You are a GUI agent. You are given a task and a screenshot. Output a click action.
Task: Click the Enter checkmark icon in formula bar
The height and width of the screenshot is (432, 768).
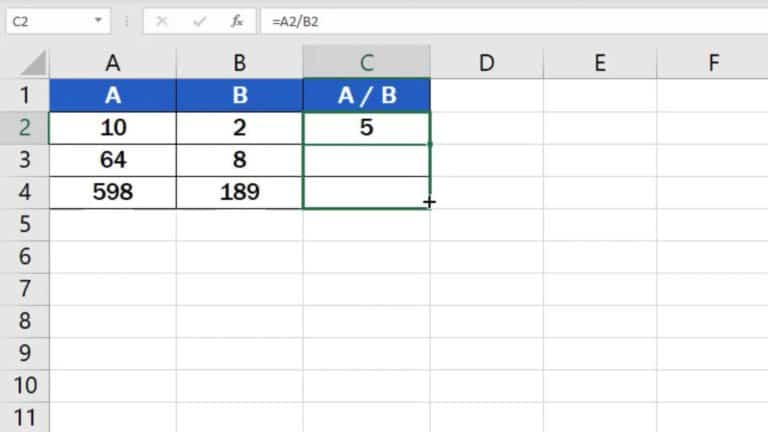coord(199,20)
